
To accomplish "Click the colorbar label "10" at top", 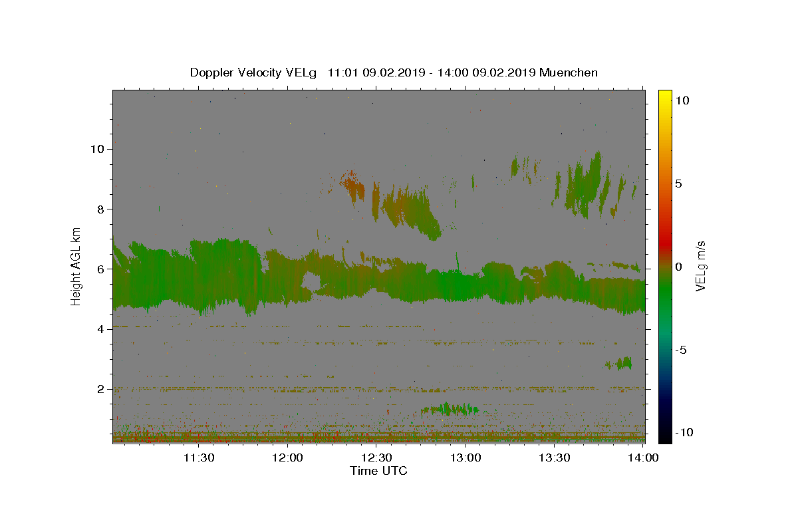I will pyautogui.click(x=682, y=100).
